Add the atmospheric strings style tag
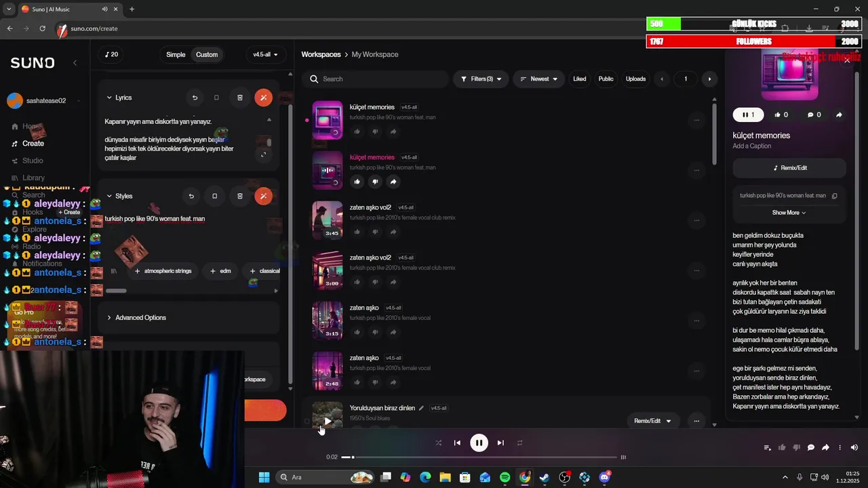868x488 pixels. tap(163, 271)
